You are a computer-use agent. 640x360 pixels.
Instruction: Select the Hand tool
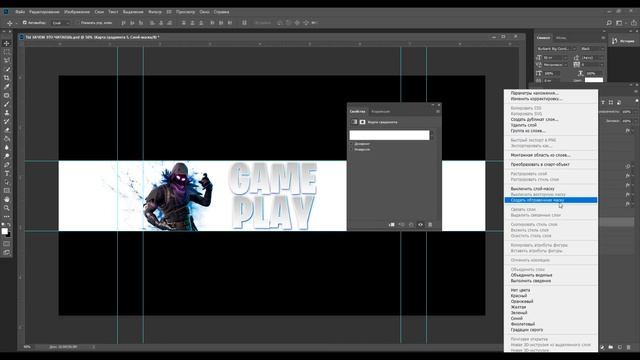(7, 200)
